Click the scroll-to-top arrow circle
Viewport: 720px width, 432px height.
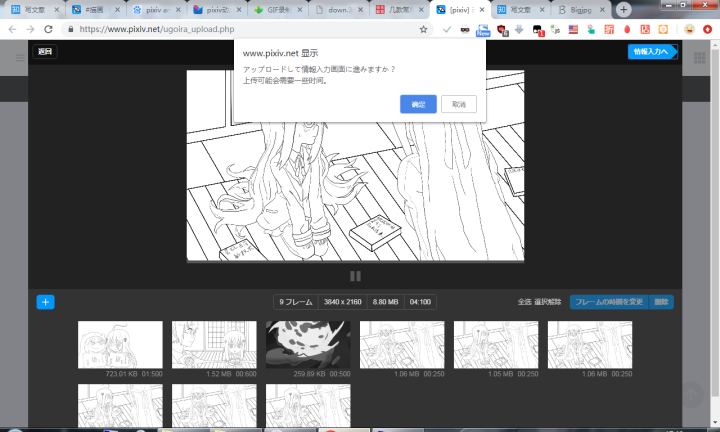point(692,394)
